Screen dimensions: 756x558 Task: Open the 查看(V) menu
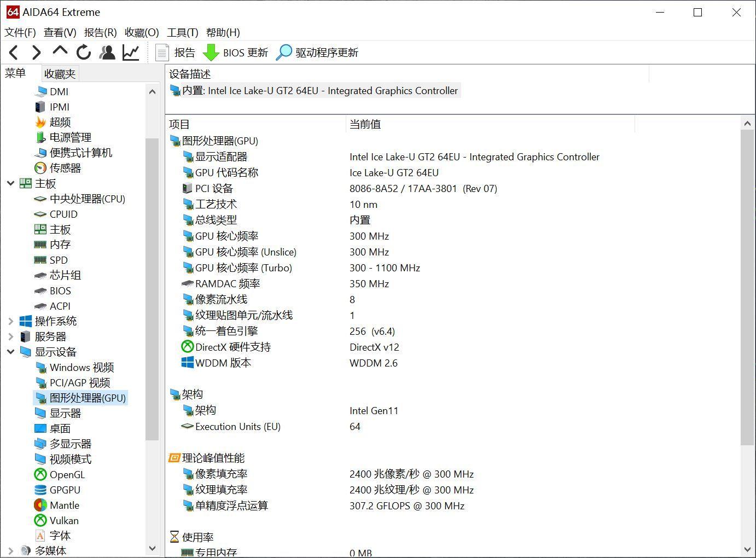(60, 32)
